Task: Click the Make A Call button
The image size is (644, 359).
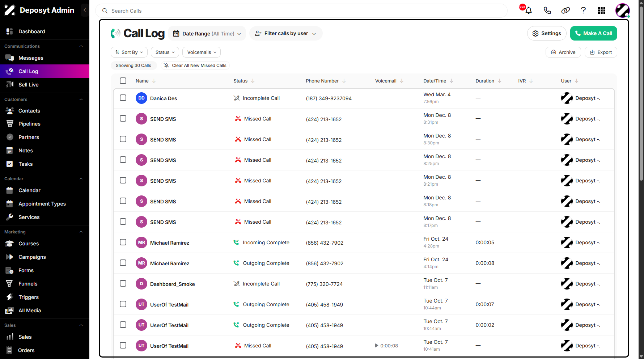Action: tap(594, 33)
